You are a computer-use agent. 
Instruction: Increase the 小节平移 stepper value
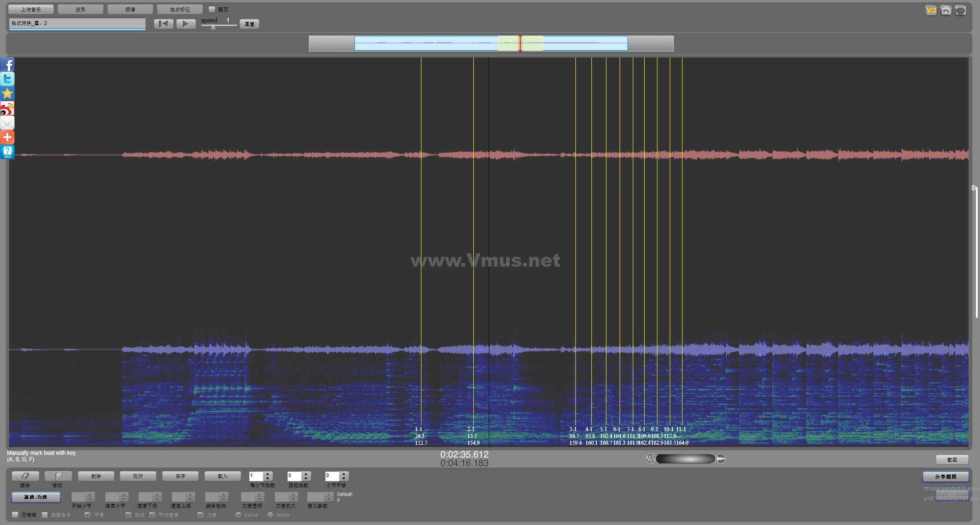(344, 474)
